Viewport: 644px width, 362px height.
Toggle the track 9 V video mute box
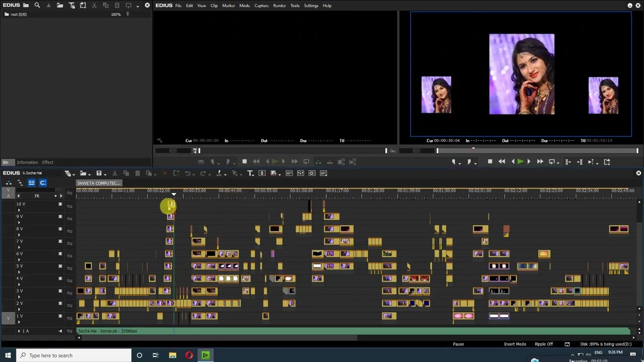(60, 217)
